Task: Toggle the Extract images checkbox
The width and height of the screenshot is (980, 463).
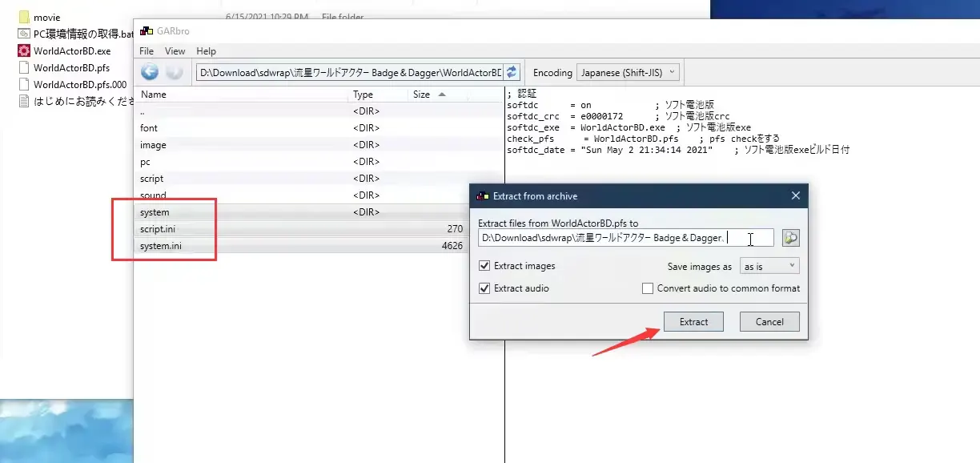Action: tap(484, 266)
